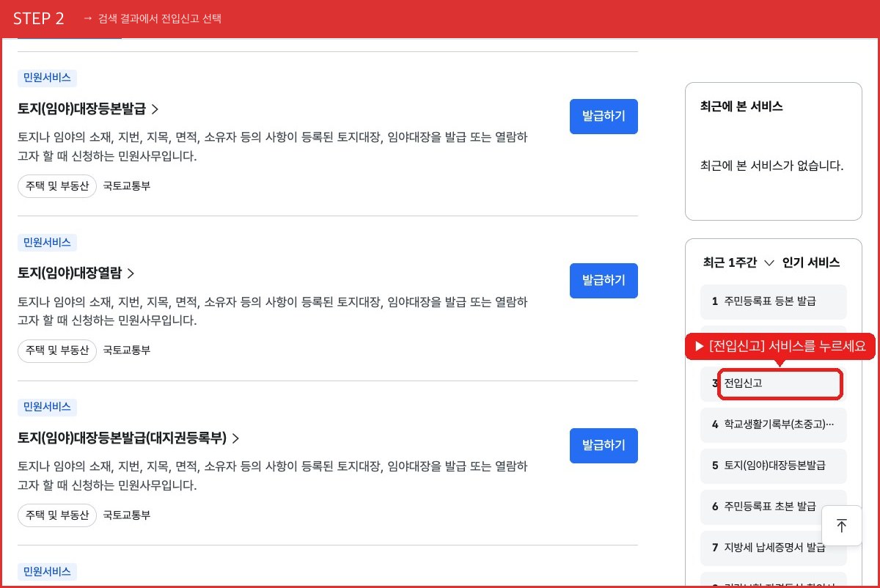Click 주택 및 부동산 tag under 대지권등록부 result
The height and width of the screenshot is (588, 880).
coord(57,515)
